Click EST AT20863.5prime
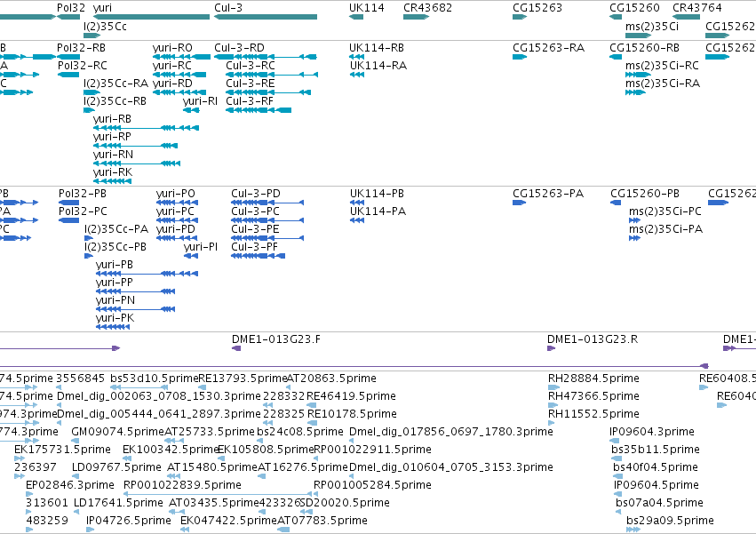The image size is (756, 534). tap(331, 379)
